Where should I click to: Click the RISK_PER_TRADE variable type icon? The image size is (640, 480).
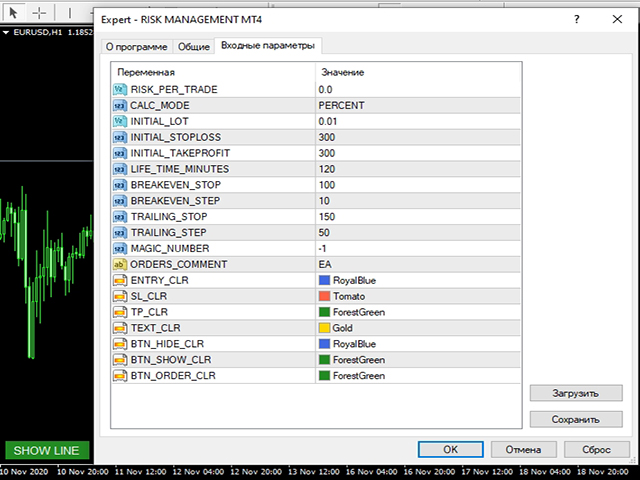pyautogui.click(x=120, y=89)
